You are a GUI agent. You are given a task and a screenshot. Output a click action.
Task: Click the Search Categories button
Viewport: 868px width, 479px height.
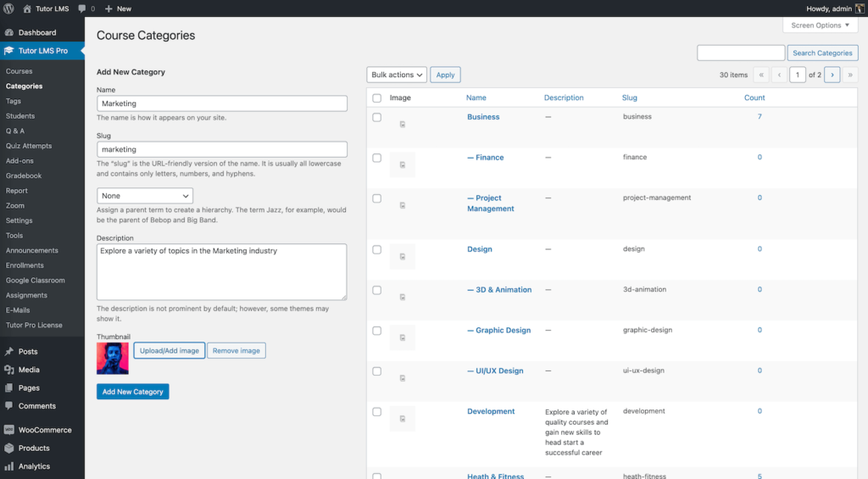click(822, 53)
